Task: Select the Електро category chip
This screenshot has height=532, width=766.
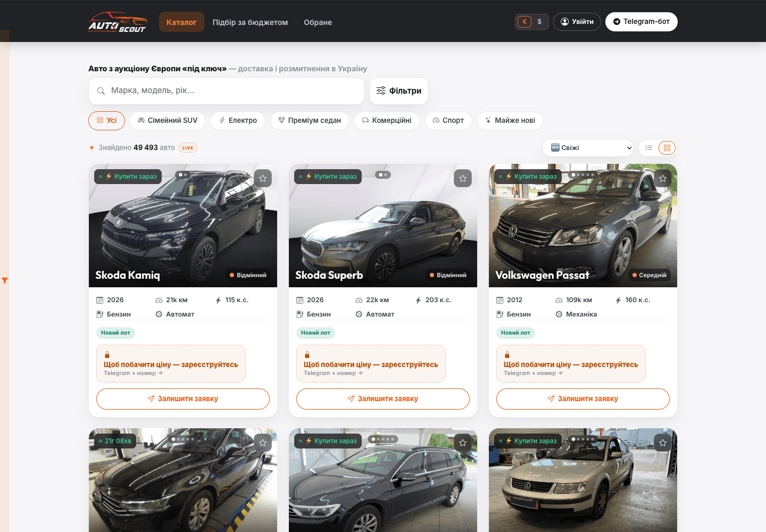Action: point(238,121)
